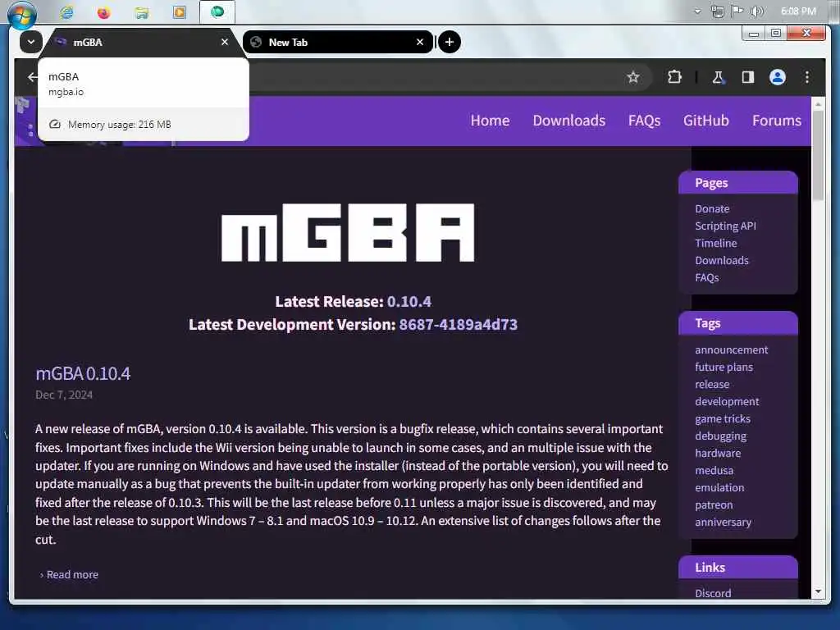
Task: Open the Scripting API page
Action: 725,226
